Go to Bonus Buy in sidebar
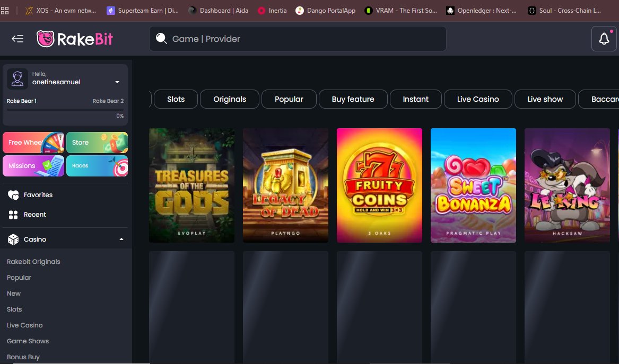619x364 pixels. [x=23, y=357]
